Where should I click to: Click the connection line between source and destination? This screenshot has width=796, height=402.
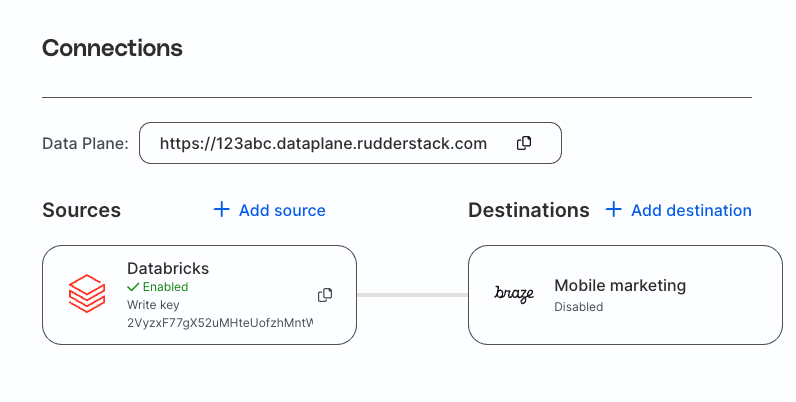click(412, 294)
